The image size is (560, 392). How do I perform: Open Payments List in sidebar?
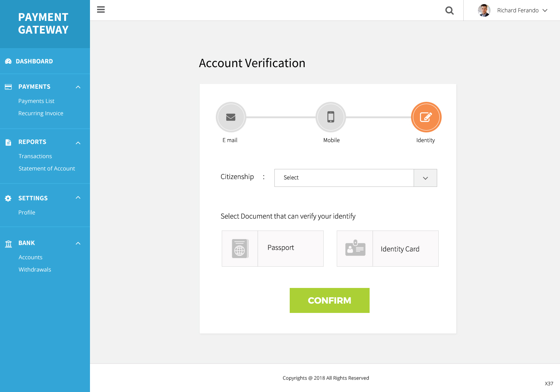coord(36,101)
